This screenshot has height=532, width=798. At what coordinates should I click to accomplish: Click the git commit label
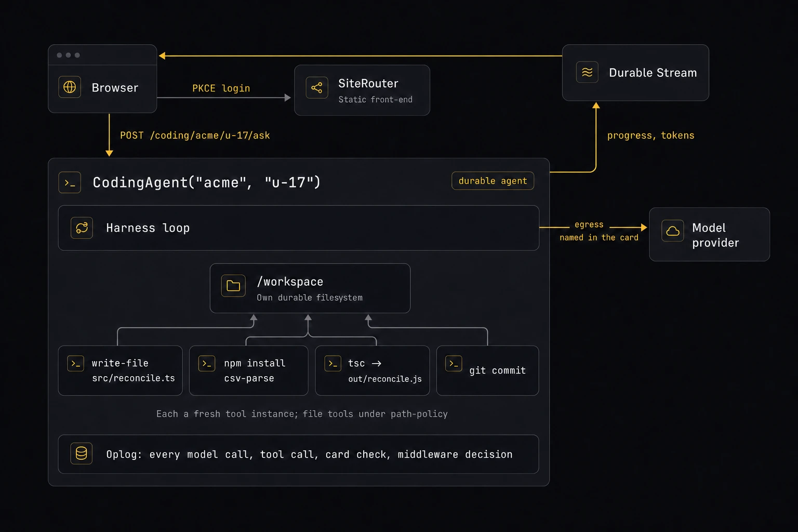(498, 370)
